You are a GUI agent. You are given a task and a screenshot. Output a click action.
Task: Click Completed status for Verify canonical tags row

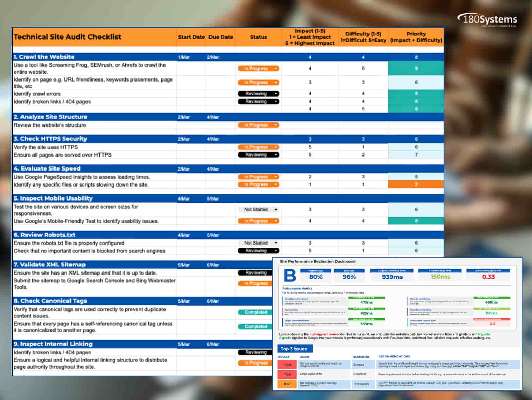(256, 312)
